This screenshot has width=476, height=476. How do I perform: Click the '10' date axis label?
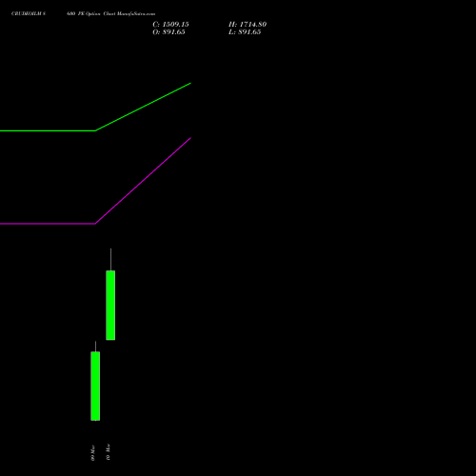pyautogui.click(x=108, y=452)
